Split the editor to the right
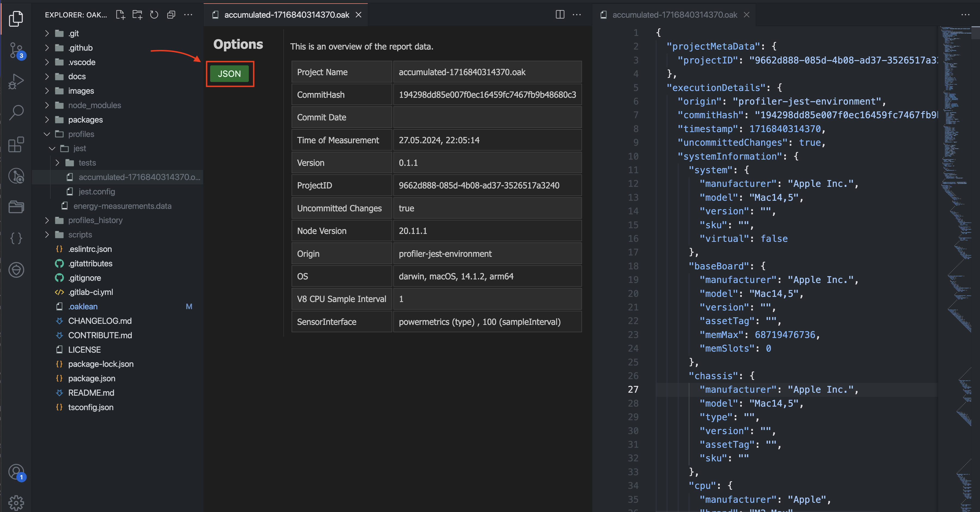 tap(560, 15)
